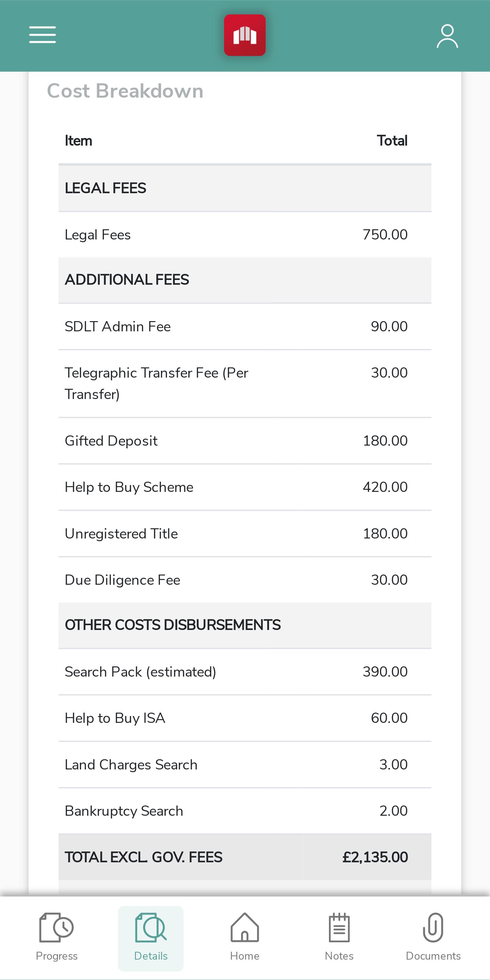Tap the Gifted Deposit row

245,441
